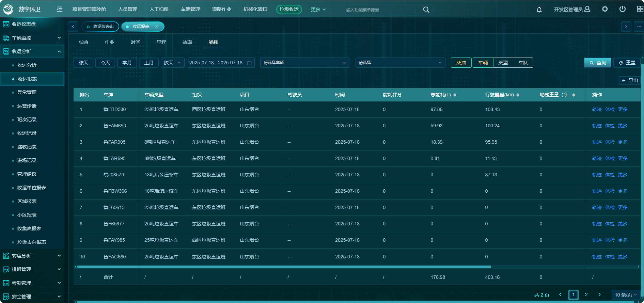Click the horizontal table scrollbar
This screenshot has height=303, width=644.
click(x=284, y=267)
